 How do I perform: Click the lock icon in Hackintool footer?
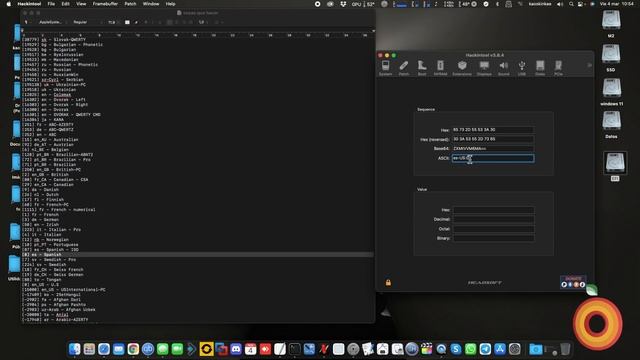388,282
